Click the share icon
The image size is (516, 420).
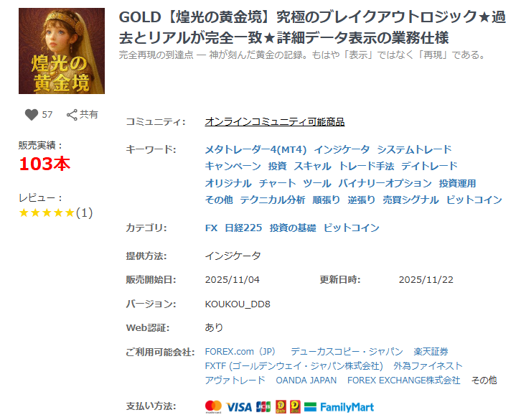pyautogui.click(x=72, y=115)
